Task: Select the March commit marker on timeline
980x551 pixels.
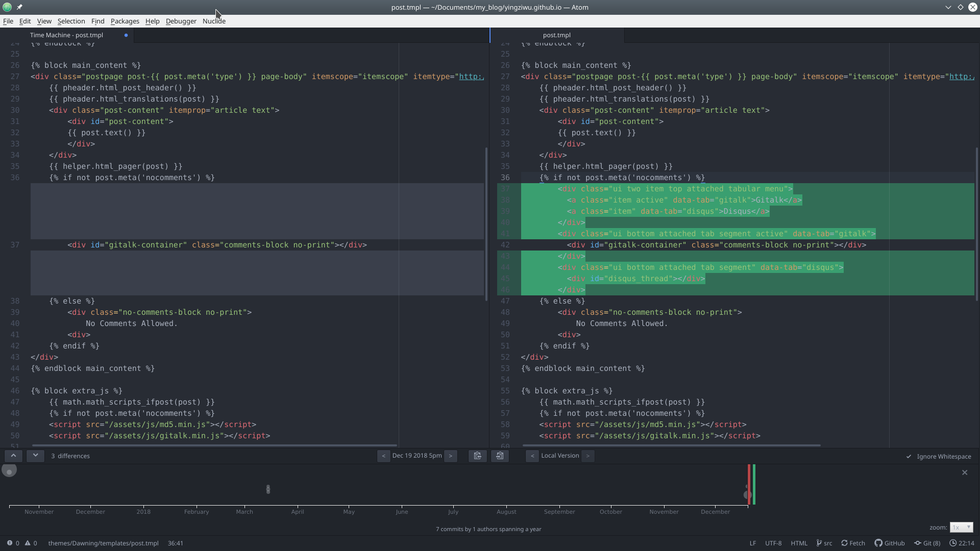Action: (268, 489)
